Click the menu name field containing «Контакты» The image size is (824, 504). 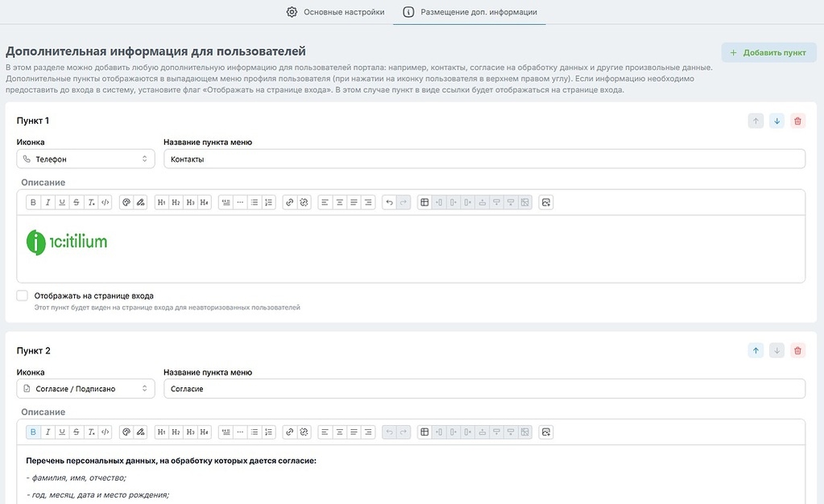click(x=483, y=159)
